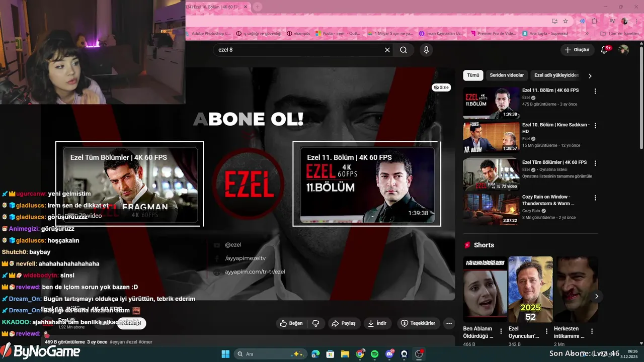Image resolution: width=644 pixels, height=362 pixels.
Task: Select the Seriden videolar chip
Action: 507,75
